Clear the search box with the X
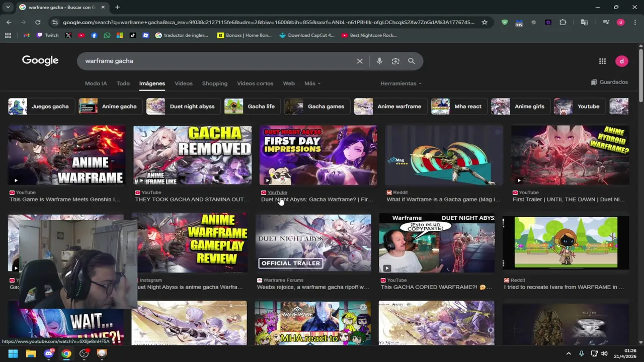Viewport: 644px width, 362px height. 360,61
